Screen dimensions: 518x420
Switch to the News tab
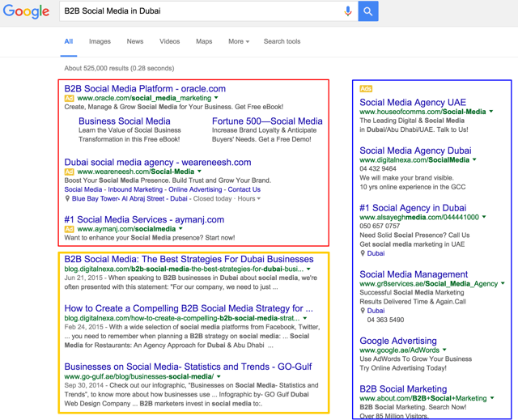pos(135,41)
